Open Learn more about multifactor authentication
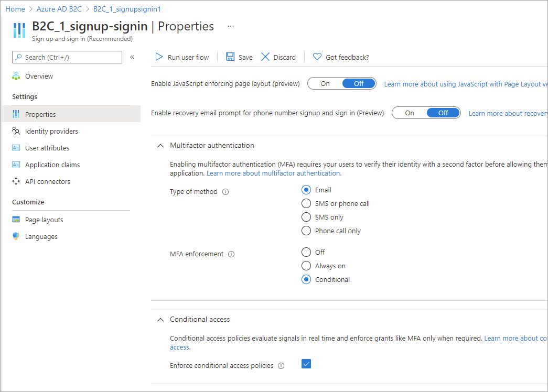The width and height of the screenshot is (548, 392). pos(273,173)
